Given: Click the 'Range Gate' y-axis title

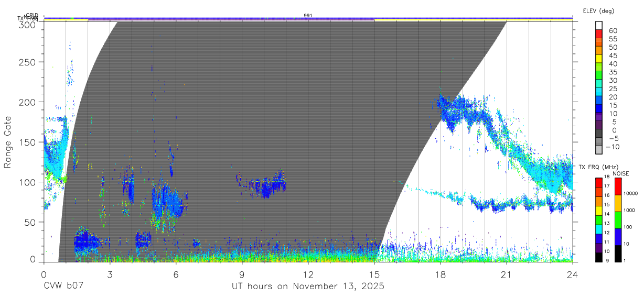Looking at the screenshot, I should click(8, 142).
